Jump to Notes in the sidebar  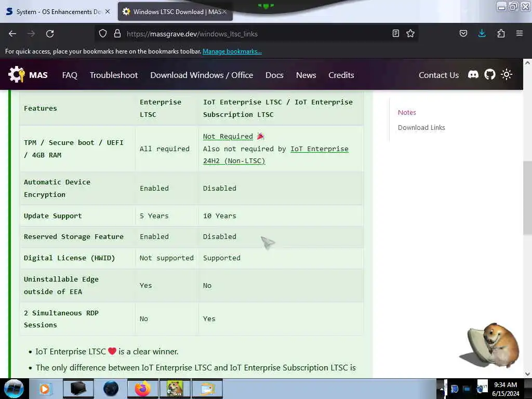click(407, 112)
